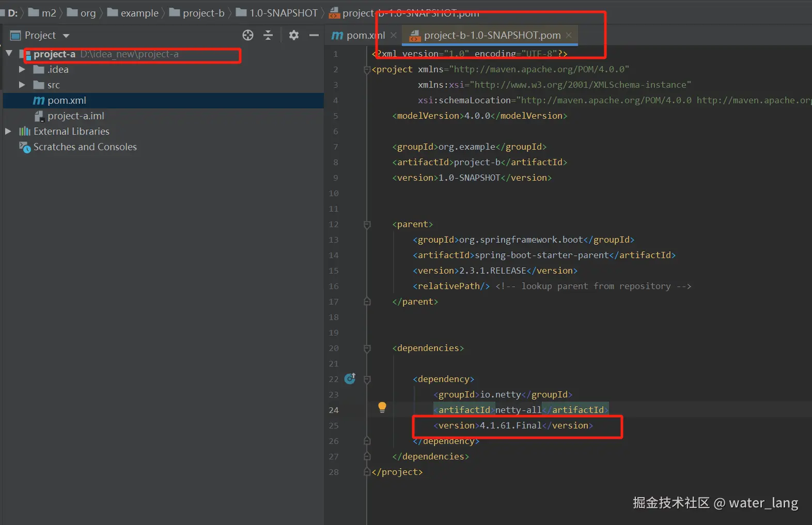The height and width of the screenshot is (525, 812).
Task: Click the collapse all icon in Project panel
Action: 268,35
